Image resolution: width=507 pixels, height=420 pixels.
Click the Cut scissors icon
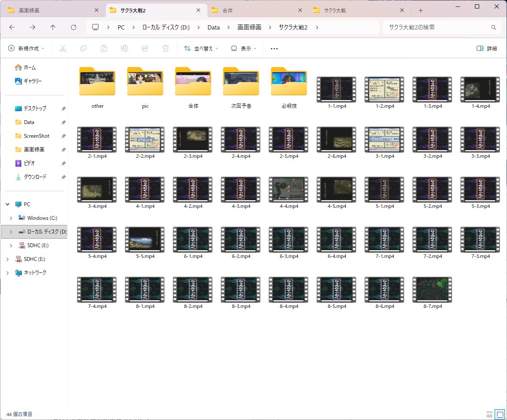[63, 48]
